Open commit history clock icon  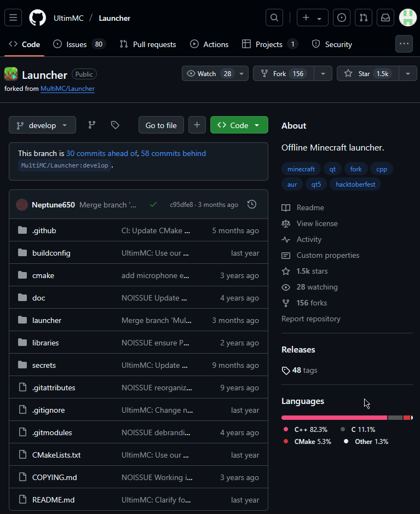[x=252, y=204]
